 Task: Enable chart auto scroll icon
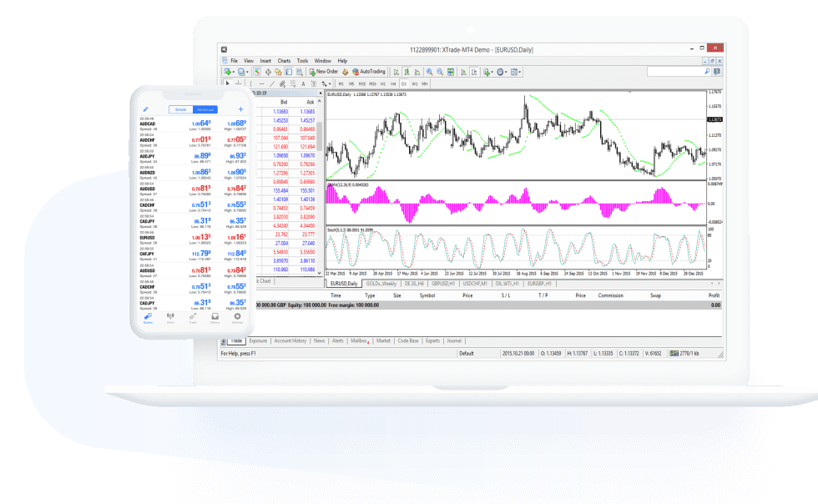click(463, 72)
